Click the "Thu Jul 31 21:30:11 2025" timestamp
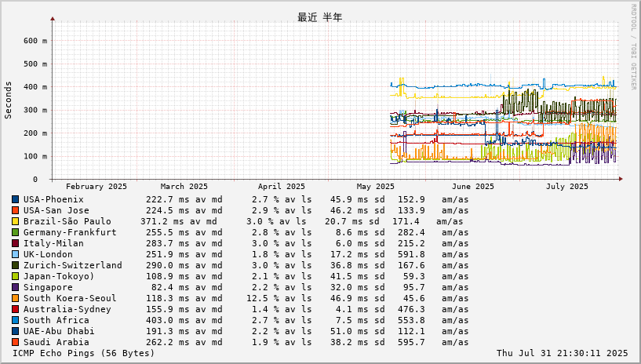Screen dimensions: 641x364 tap(562, 353)
